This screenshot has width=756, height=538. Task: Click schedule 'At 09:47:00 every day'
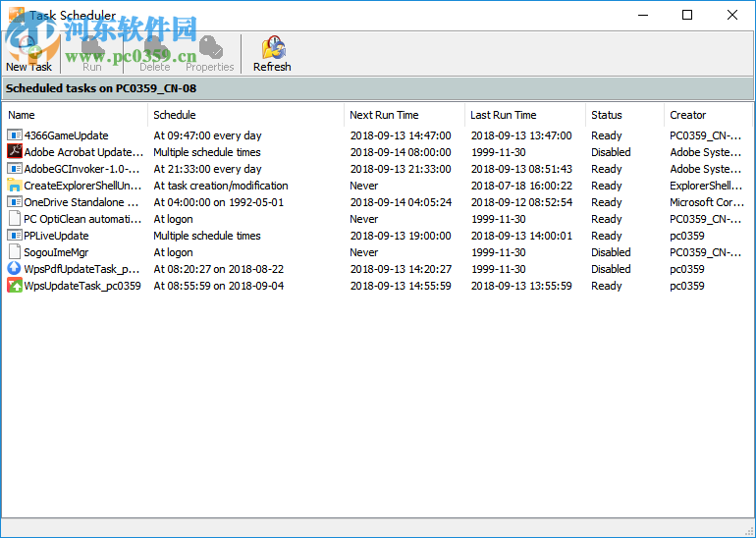(207, 135)
